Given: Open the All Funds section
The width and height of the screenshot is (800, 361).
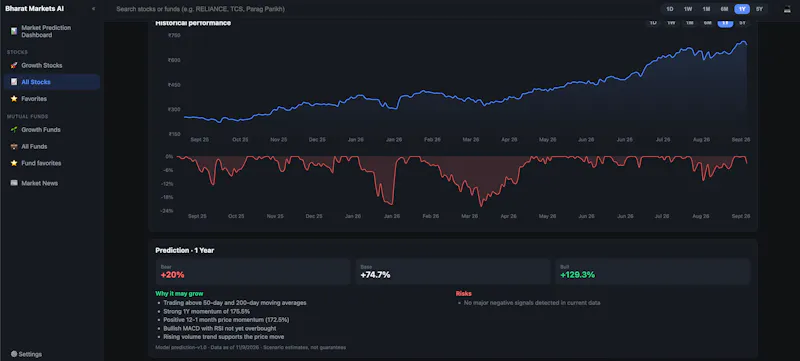Looking at the screenshot, I should click(x=51, y=146).
